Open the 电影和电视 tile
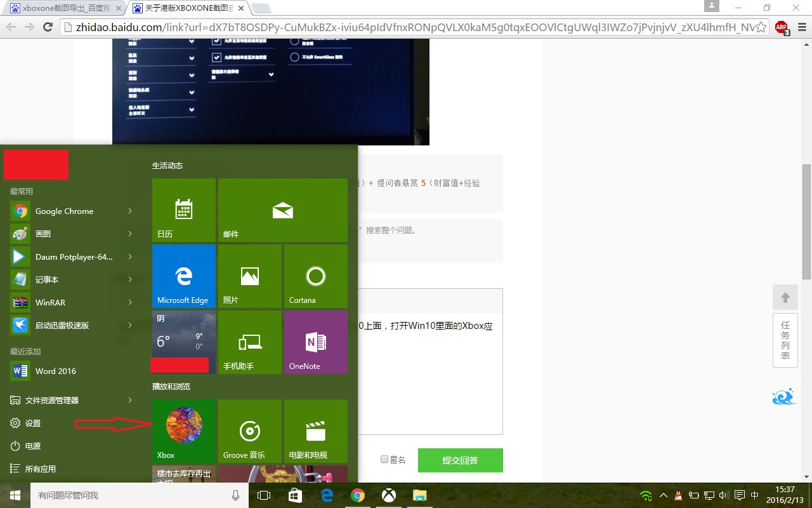This screenshot has width=812, height=508. tap(316, 431)
